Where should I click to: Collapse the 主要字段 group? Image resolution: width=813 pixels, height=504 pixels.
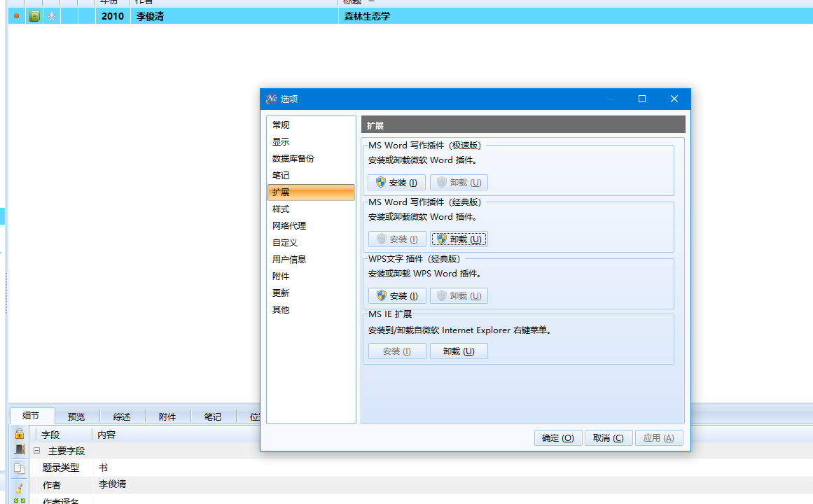(37, 451)
